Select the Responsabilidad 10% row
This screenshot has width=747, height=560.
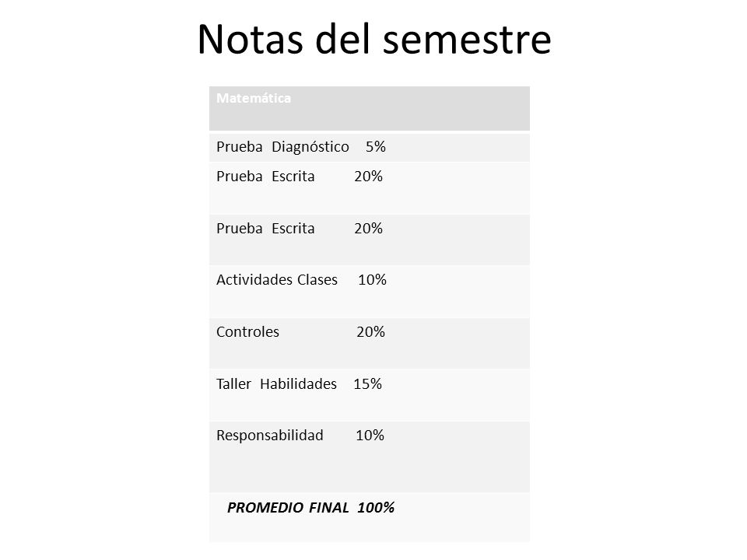click(x=369, y=457)
